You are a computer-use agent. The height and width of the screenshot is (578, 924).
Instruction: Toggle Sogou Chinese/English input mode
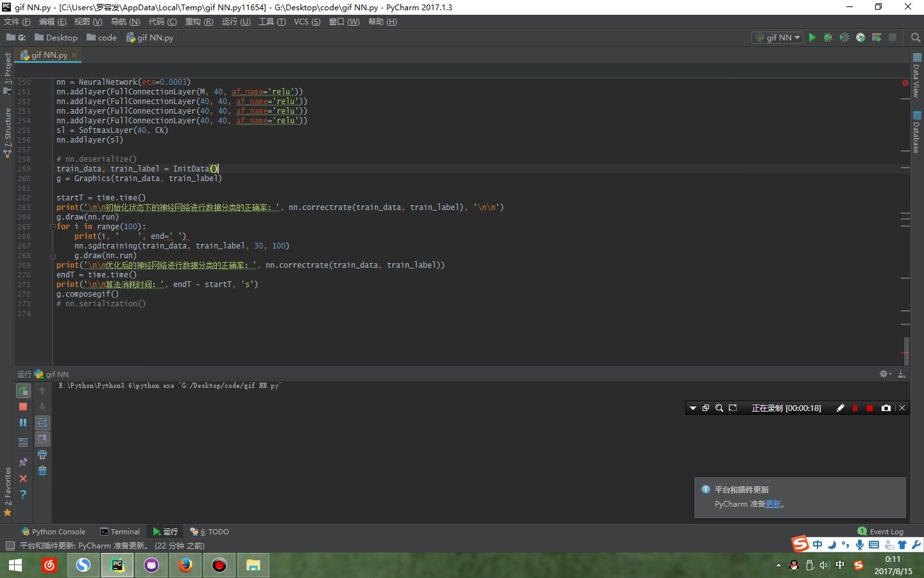[x=817, y=545]
